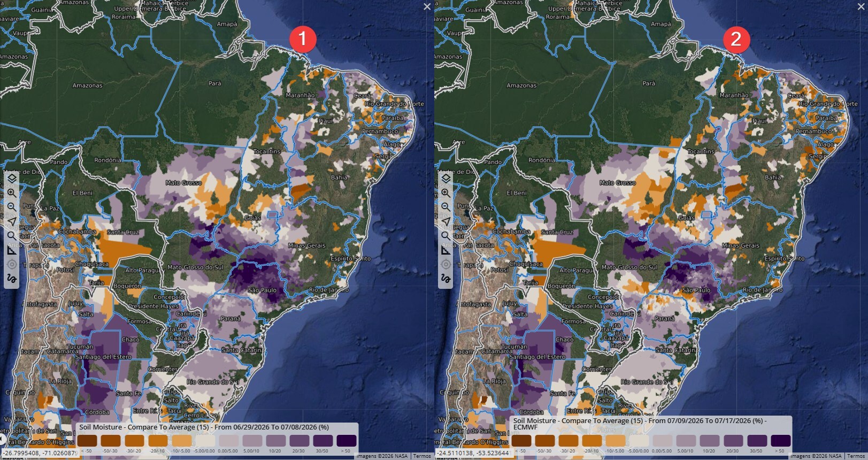
Task: Pick the darkest purple >50 swatch in left legend
Action: point(347,441)
